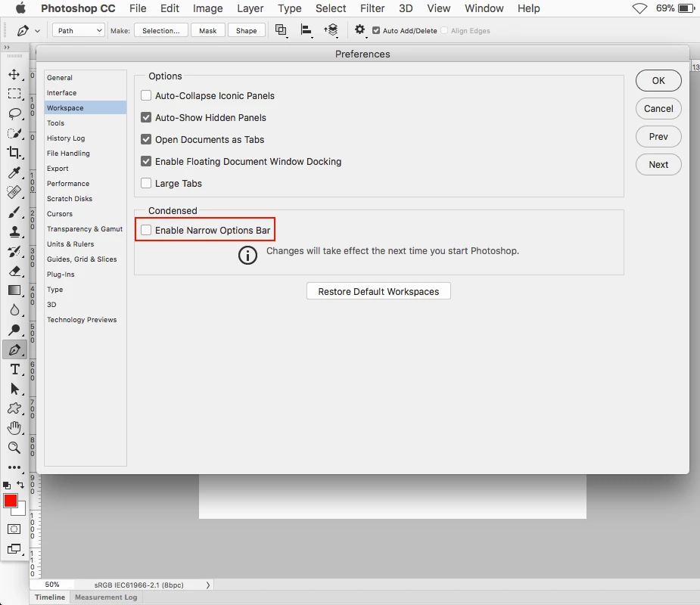This screenshot has width=700, height=605.
Task: Select the Dodge tool
Action: 14,330
